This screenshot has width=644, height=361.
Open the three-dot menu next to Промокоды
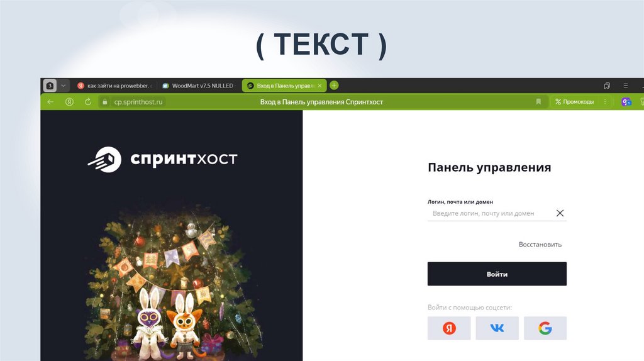coord(605,101)
